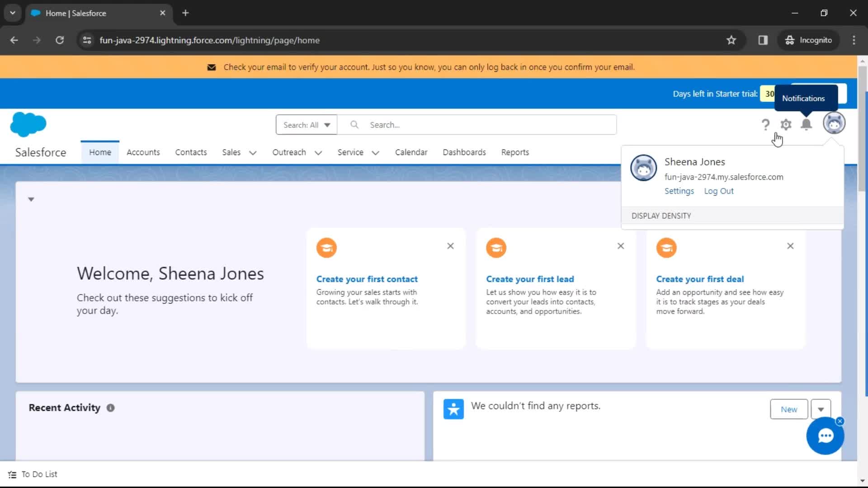Click the Recent Activity info icon
The width and height of the screenshot is (868, 488).
coord(110,408)
